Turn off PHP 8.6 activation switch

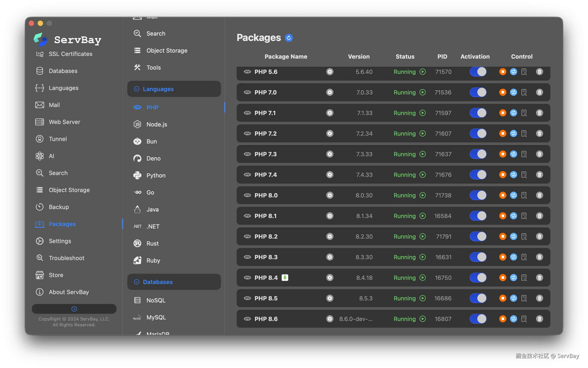click(478, 319)
